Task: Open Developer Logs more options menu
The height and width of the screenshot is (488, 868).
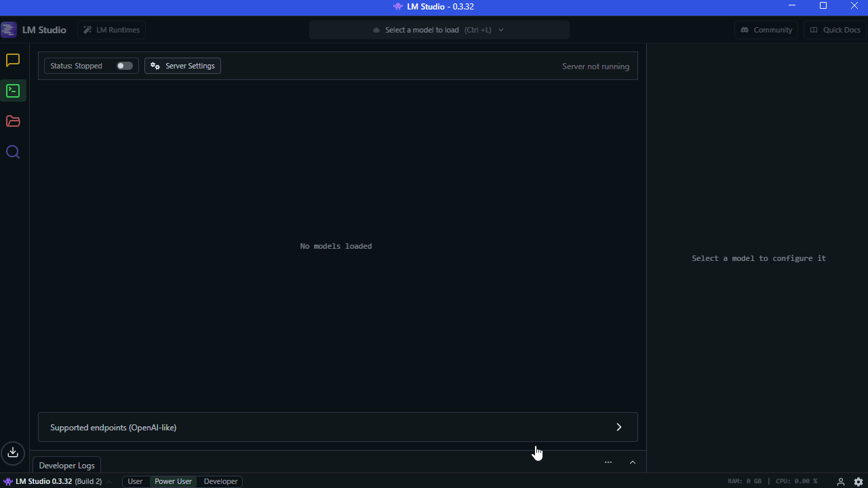Action: click(608, 462)
